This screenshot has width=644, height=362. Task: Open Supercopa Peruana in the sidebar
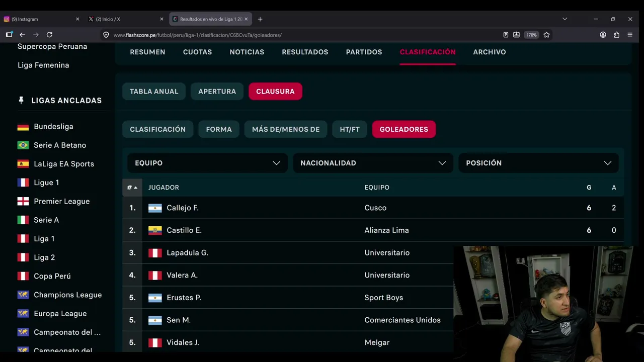click(52, 46)
